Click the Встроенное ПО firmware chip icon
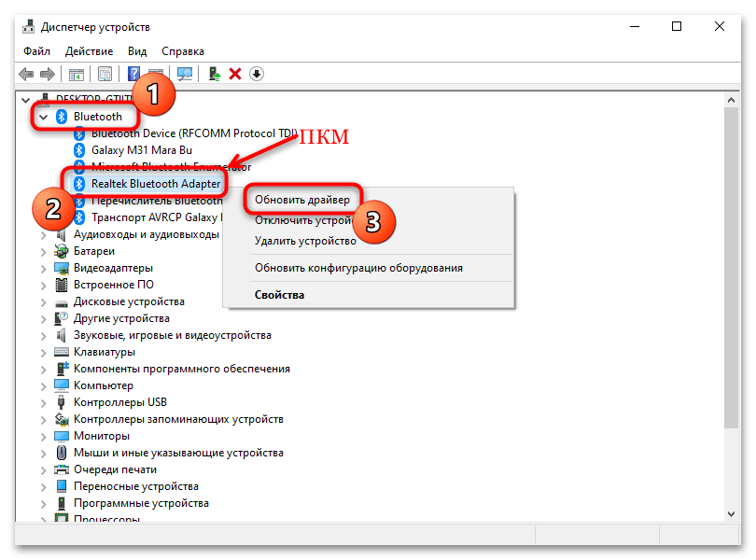Screen dimensions: 756x560 pos(62,285)
